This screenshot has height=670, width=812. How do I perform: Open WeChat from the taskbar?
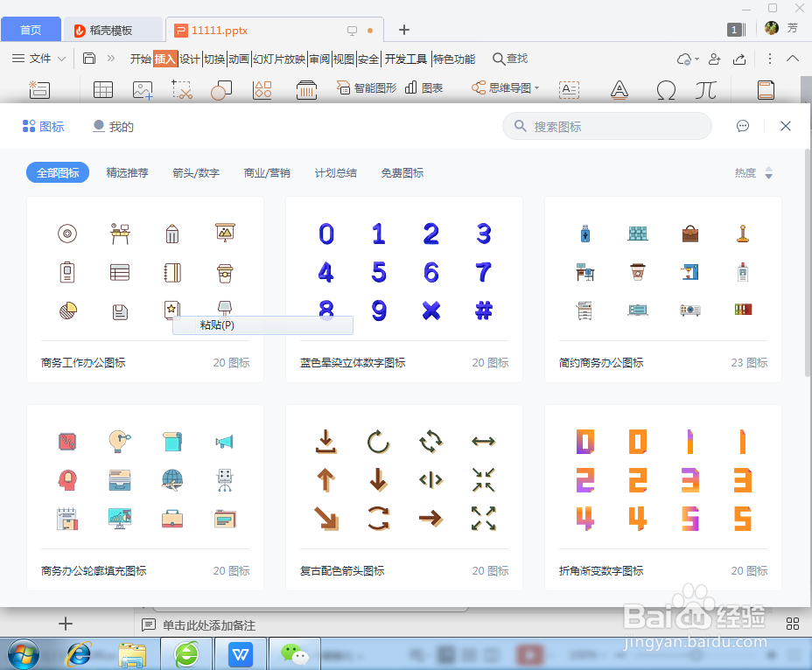click(294, 653)
